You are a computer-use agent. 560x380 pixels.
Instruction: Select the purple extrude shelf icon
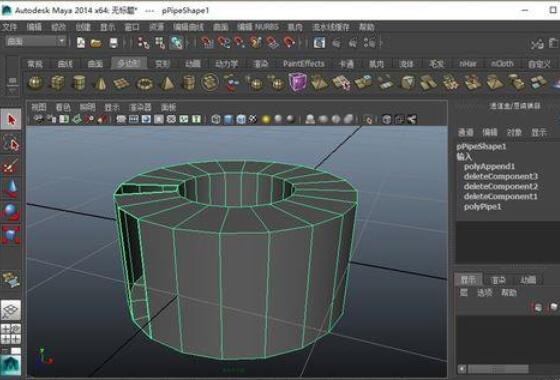(298, 82)
